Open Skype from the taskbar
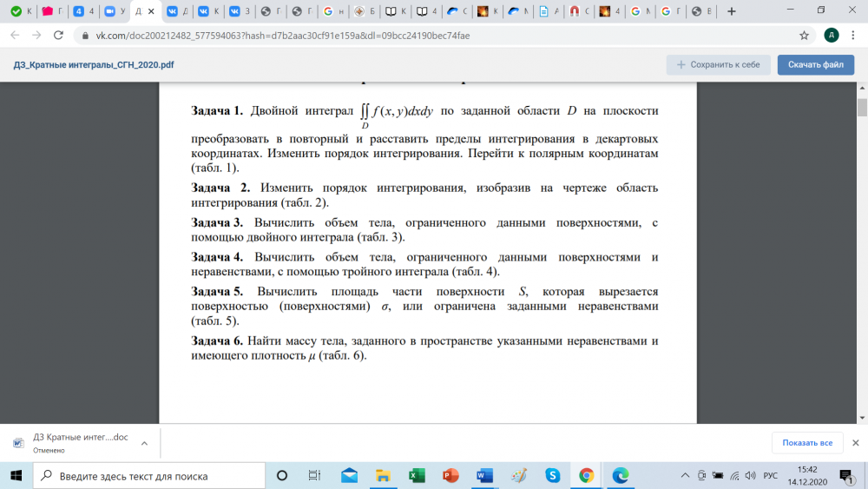This screenshot has height=489, width=868. [552, 476]
